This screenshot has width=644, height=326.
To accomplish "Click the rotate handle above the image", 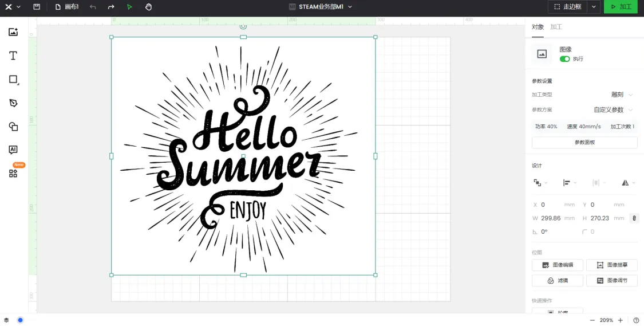I will tap(243, 26).
